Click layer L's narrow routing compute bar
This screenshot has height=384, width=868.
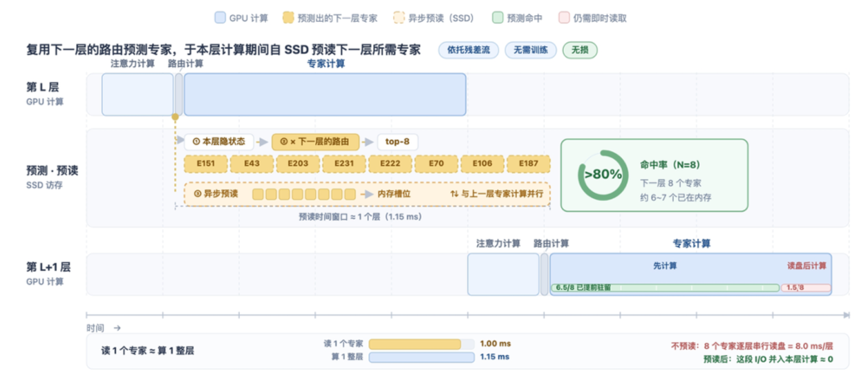(x=179, y=95)
